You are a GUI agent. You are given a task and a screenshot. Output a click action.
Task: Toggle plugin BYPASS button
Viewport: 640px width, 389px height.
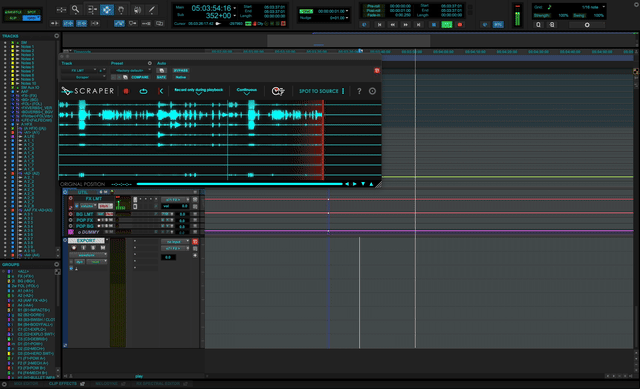pyautogui.click(x=180, y=70)
